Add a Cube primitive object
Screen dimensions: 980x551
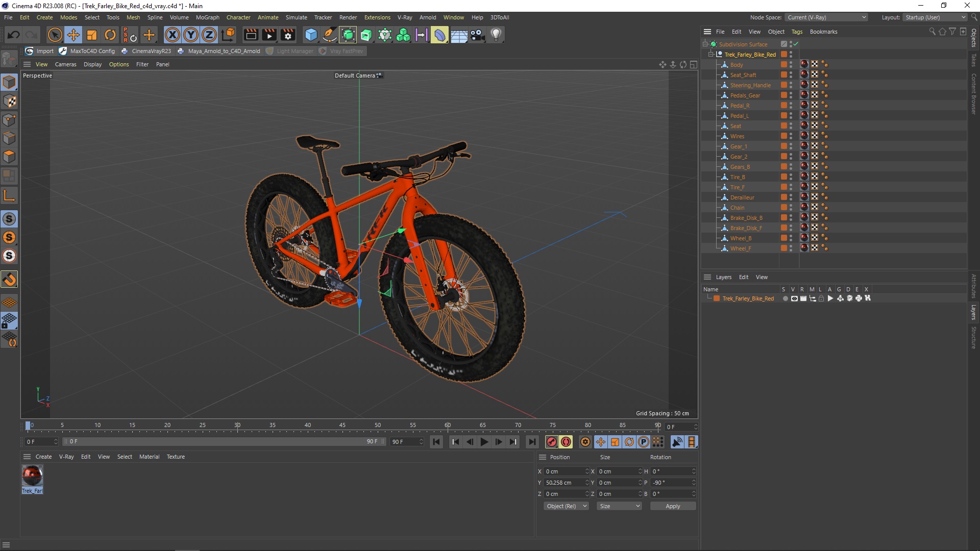tap(310, 35)
